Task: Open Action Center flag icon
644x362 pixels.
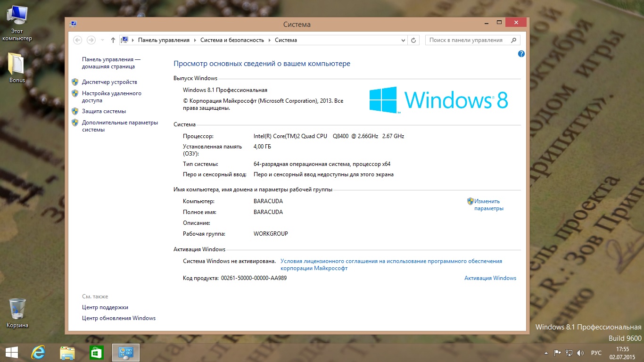Action: click(557, 353)
